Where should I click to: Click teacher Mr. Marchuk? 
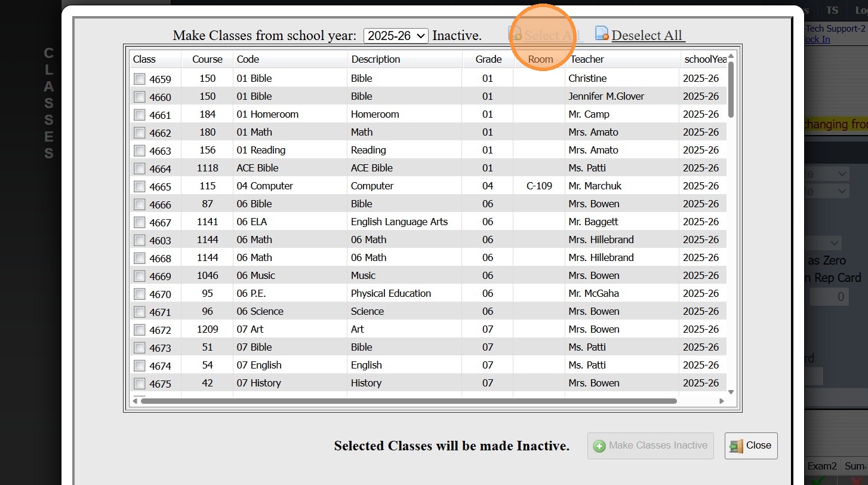595,186
